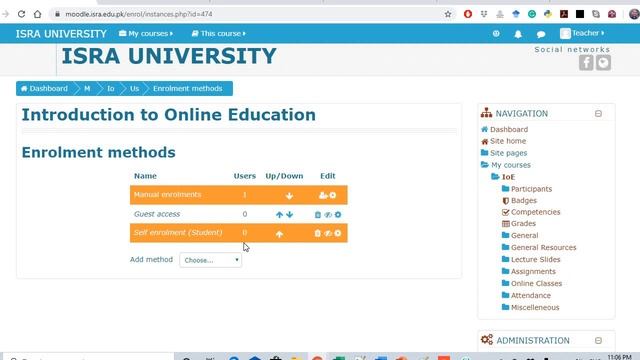Image resolution: width=640 pixels, height=360 pixels.
Task: Move Guest access up with arrow
Action: [x=279, y=215]
